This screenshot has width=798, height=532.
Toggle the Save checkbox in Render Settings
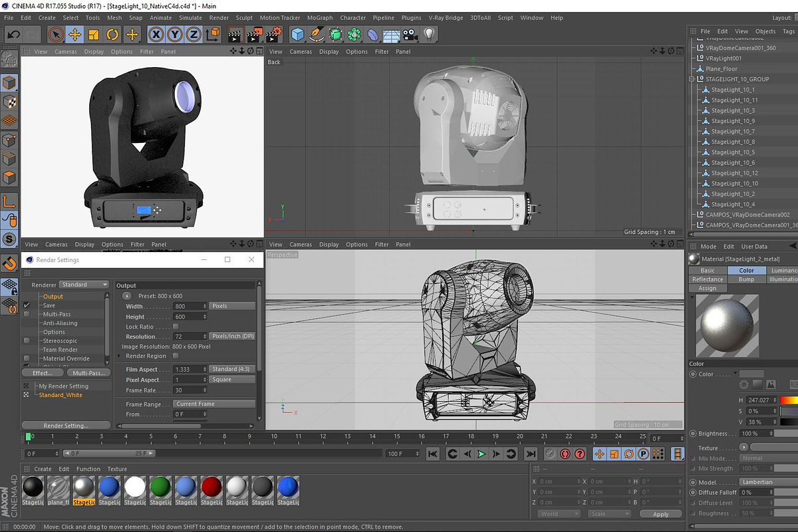click(27, 305)
